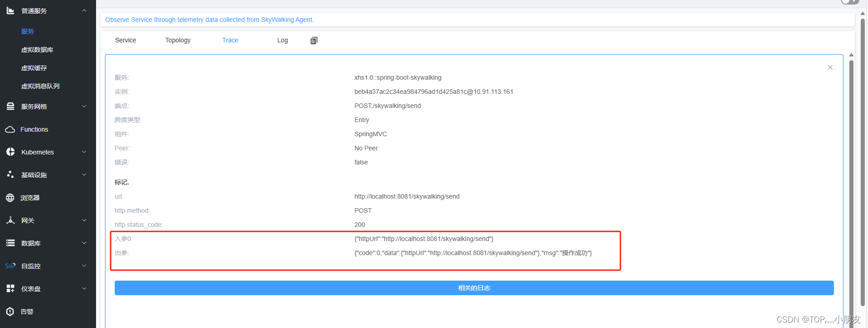Switch to the Topology tab
868x328 pixels.
178,40
